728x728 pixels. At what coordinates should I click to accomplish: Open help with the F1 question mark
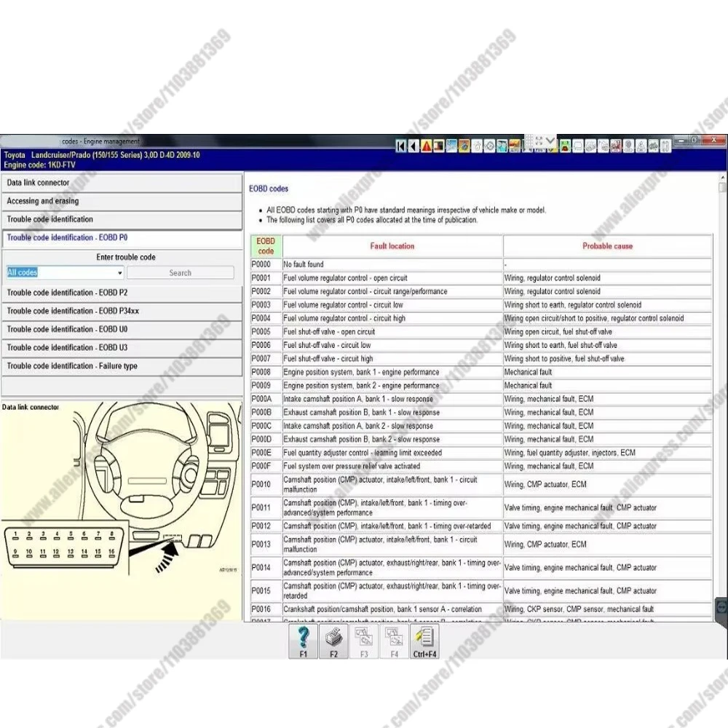(303, 641)
